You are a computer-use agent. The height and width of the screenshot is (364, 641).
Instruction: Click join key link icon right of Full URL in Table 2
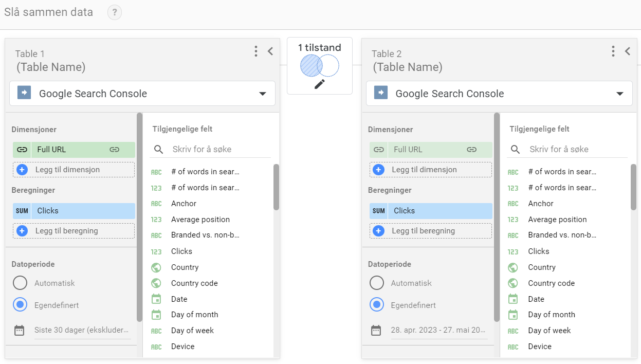pos(471,150)
